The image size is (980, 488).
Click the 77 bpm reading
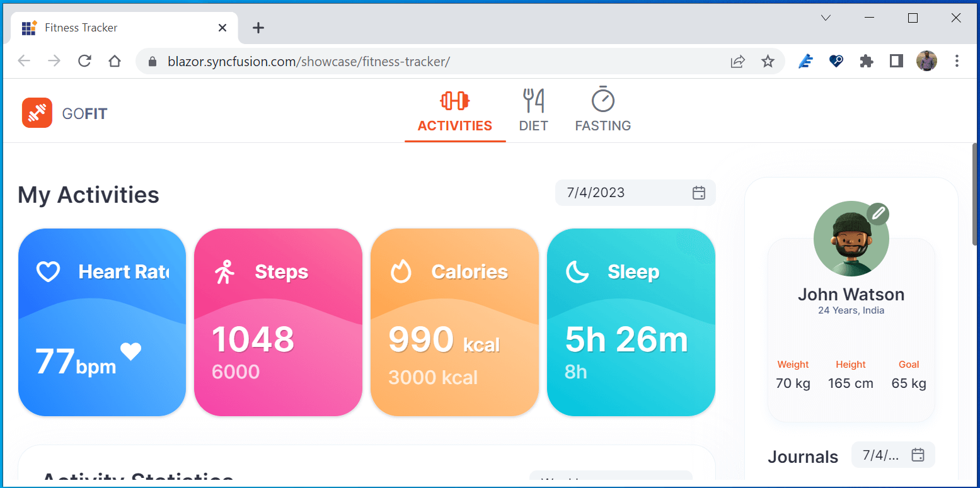[x=76, y=361]
